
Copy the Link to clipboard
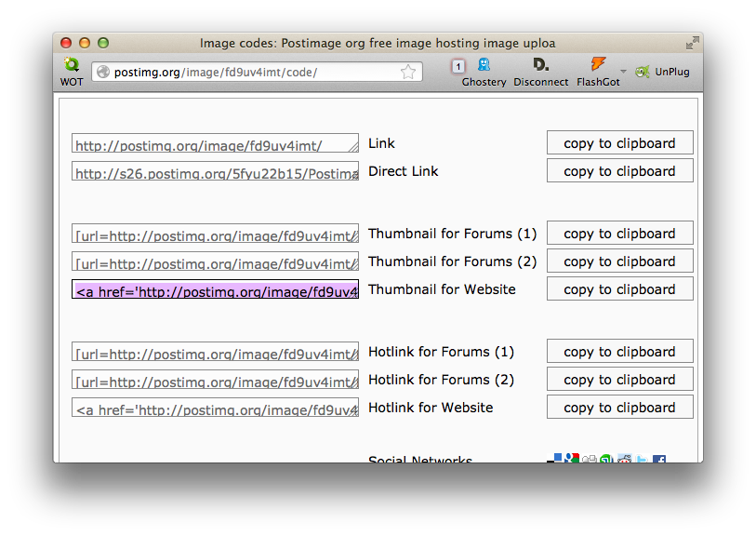click(x=620, y=142)
